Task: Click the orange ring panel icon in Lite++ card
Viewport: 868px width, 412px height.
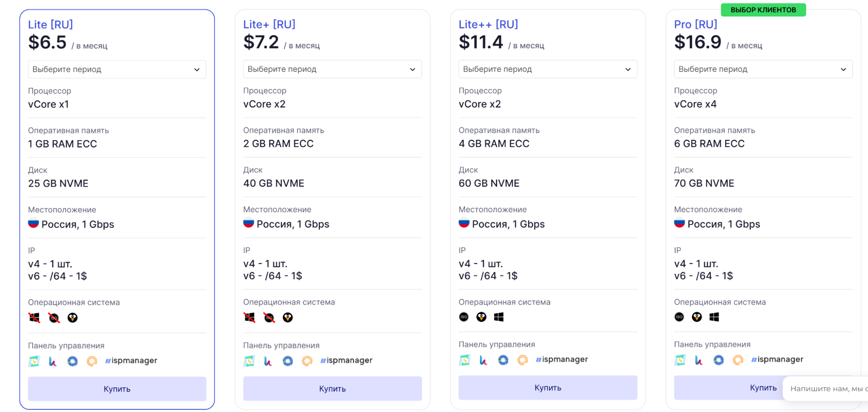Action: pyautogui.click(x=522, y=359)
